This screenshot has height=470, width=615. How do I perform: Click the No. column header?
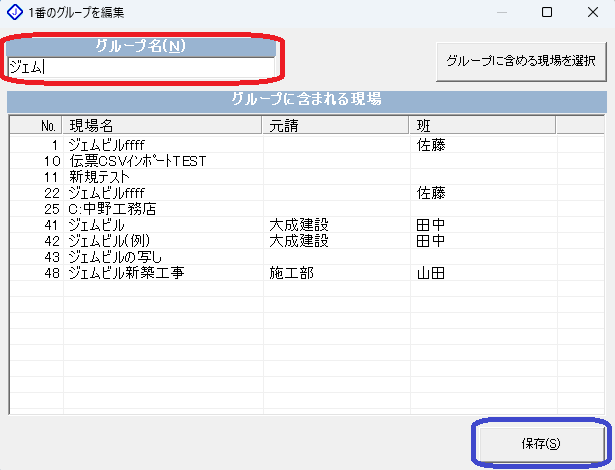coord(49,125)
